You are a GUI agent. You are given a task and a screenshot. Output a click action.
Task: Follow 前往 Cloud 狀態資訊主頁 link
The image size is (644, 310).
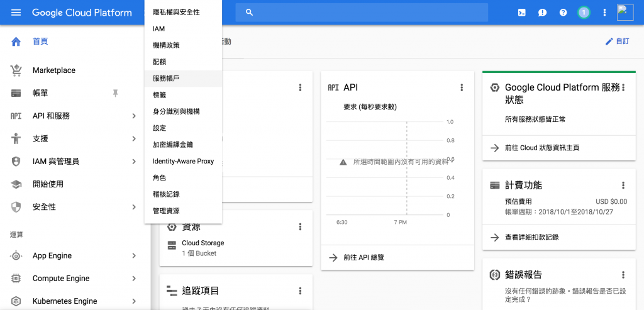tap(542, 148)
